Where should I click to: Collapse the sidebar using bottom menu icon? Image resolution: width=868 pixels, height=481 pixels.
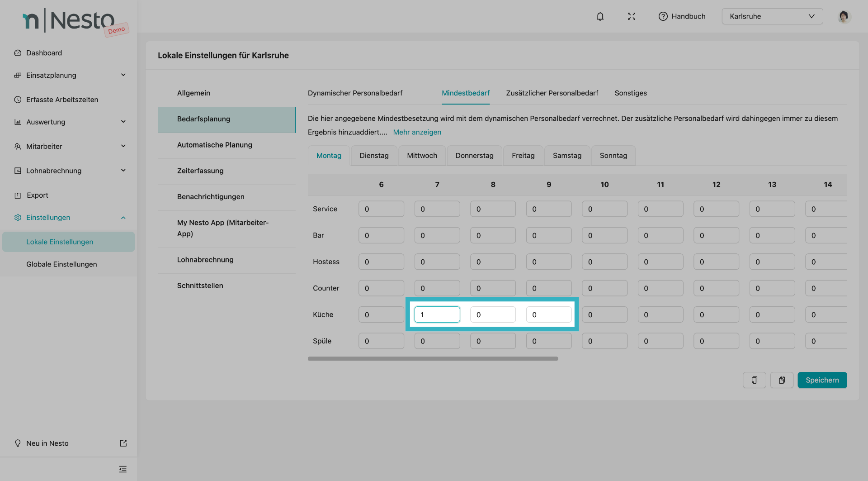coord(123,469)
